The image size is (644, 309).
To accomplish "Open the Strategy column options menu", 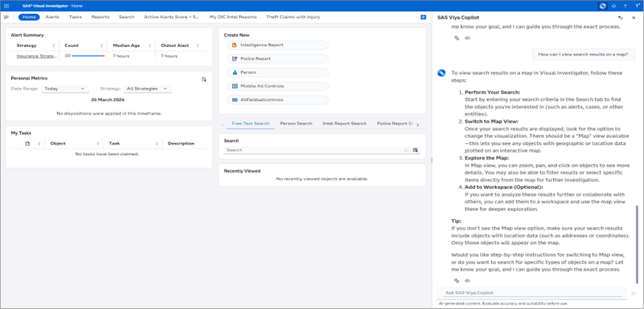I will [54, 46].
